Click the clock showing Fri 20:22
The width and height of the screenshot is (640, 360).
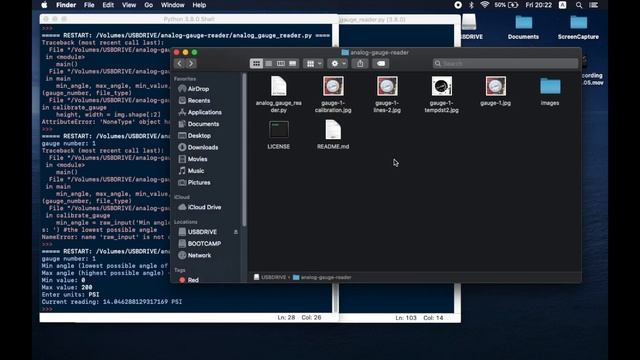tap(538, 5)
